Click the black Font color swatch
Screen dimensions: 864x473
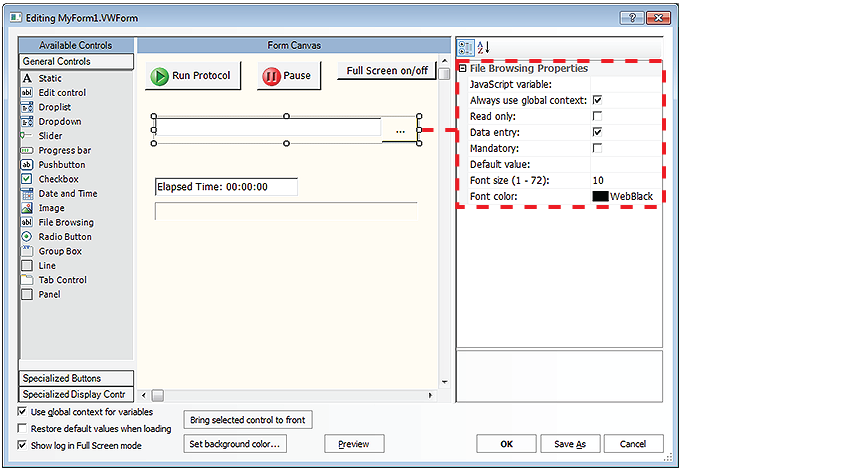click(x=600, y=196)
